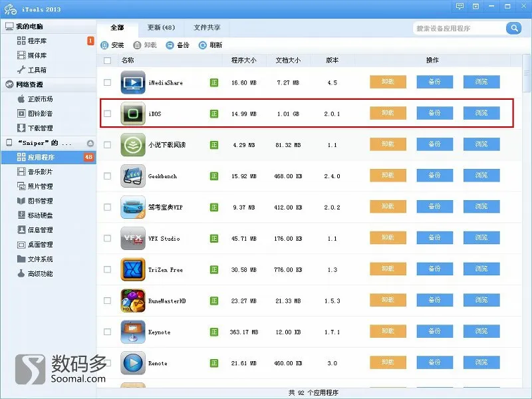532x399 pixels.
Task: Click the VFX Studio app icon
Action: tap(133, 239)
